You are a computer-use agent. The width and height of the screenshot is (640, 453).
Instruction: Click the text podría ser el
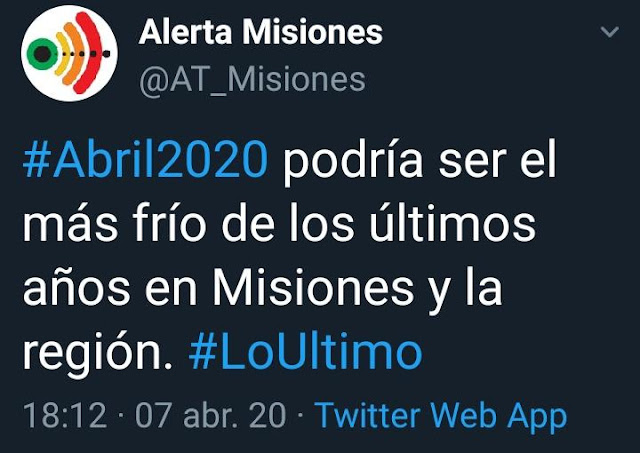tap(420, 161)
